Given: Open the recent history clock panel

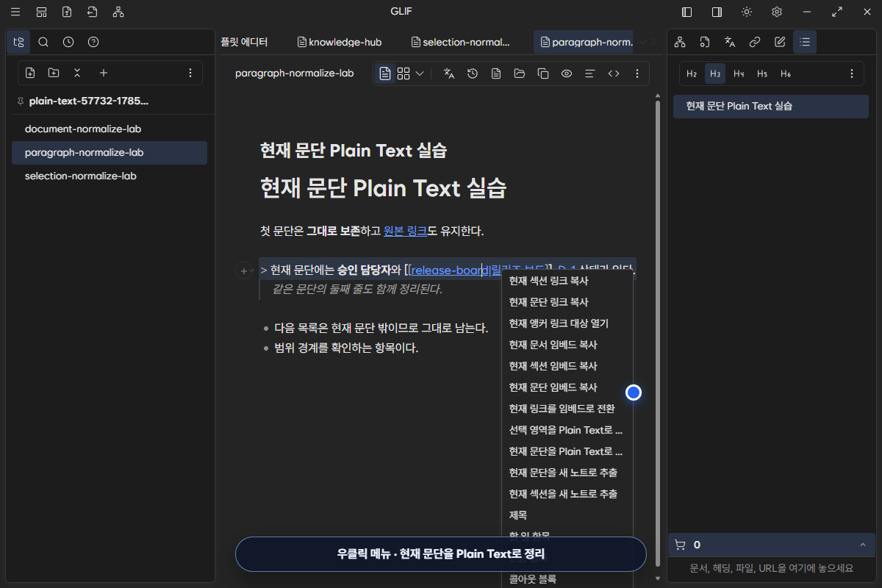Looking at the screenshot, I should pyautogui.click(x=68, y=42).
